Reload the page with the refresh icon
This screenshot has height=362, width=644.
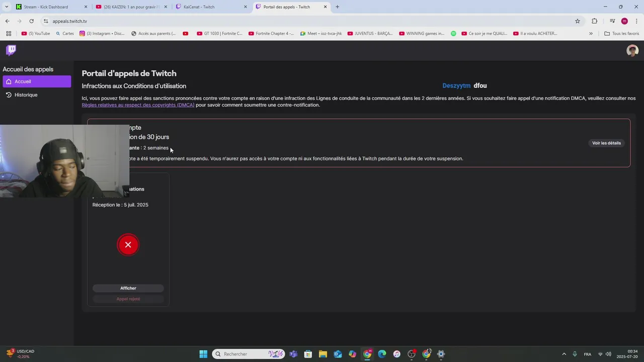click(x=31, y=21)
